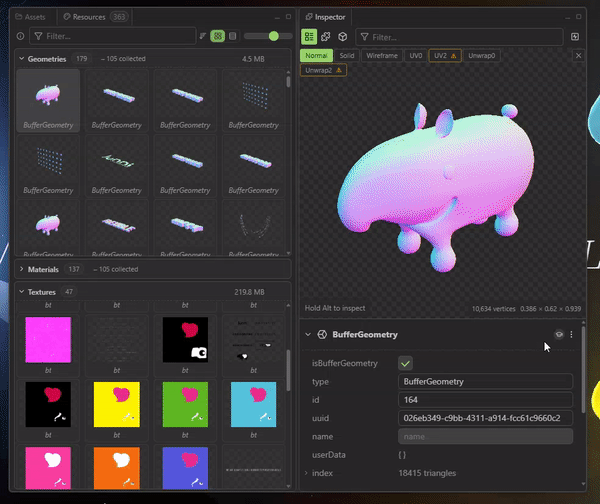Screen dimensions: 600x504
Task: Select the yellow texture with pink heart
Action: tap(117, 405)
